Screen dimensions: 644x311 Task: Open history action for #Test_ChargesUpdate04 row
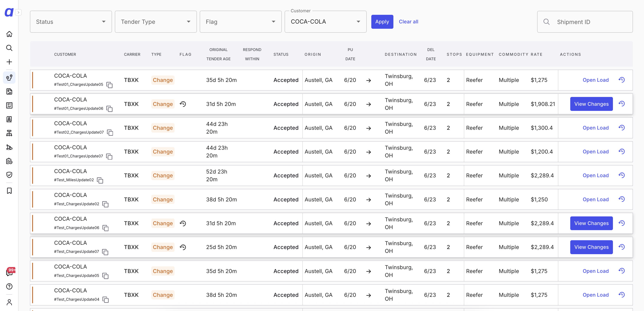pyautogui.click(x=622, y=294)
